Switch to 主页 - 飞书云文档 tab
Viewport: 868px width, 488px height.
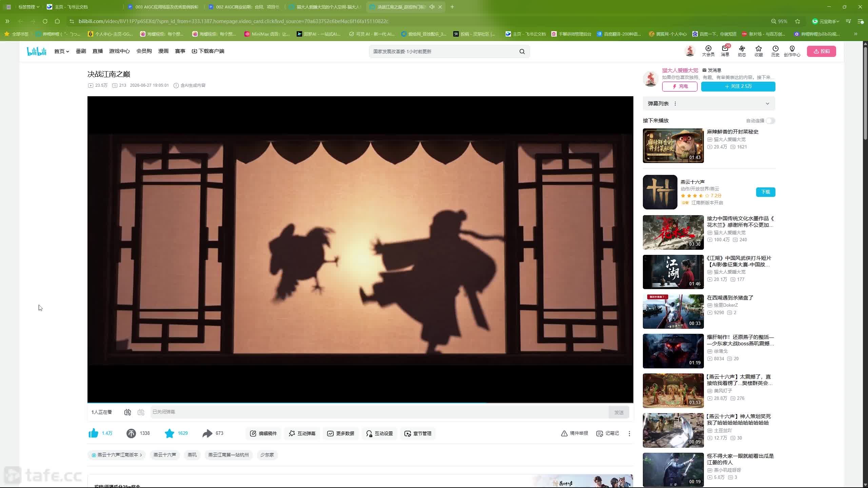coord(83,7)
